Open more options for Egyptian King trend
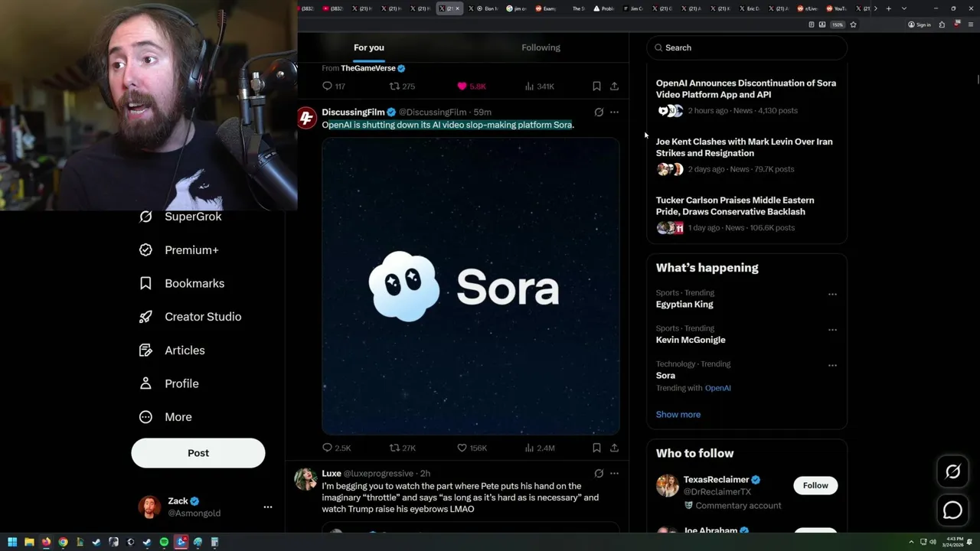Image resolution: width=980 pixels, height=551 pixels. [x=832, y=295]
